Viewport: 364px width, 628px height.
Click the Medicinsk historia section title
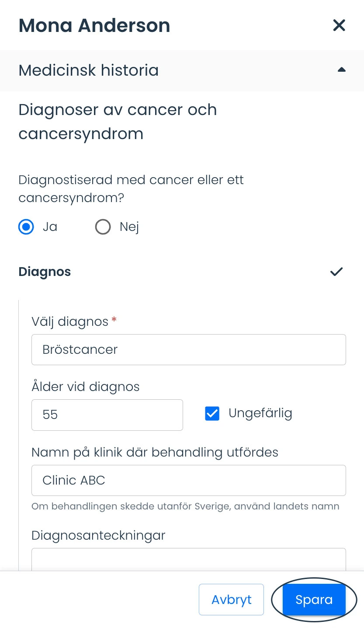89,70
